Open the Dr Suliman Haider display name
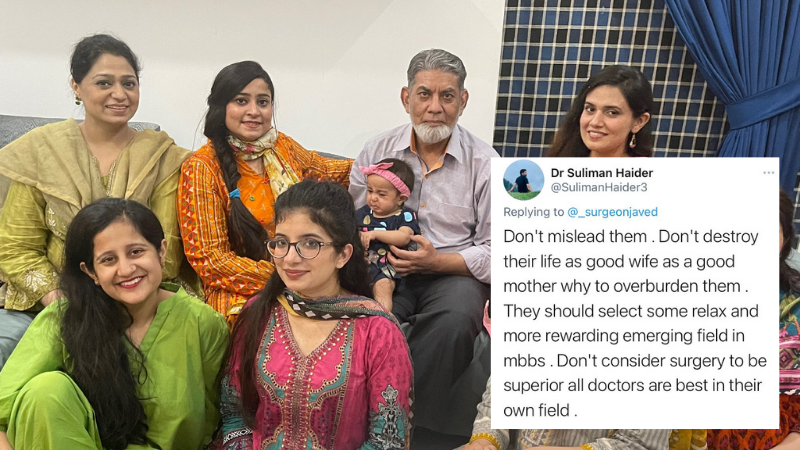 (x=602, y=173)
